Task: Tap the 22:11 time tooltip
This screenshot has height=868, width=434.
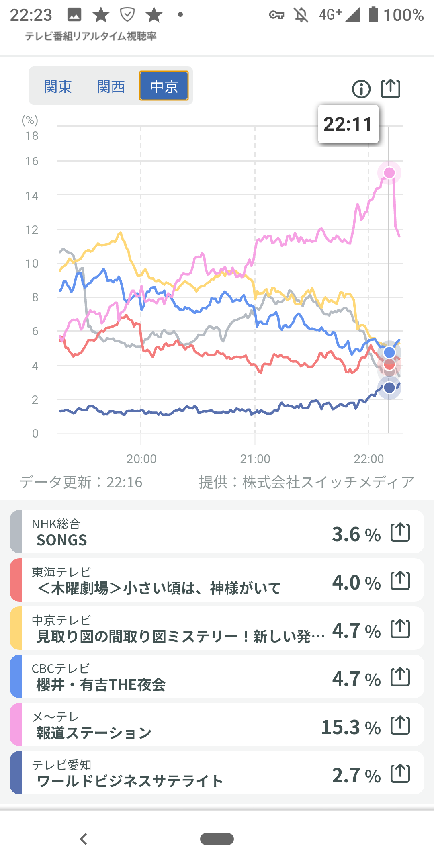Action: click(348, 124)
